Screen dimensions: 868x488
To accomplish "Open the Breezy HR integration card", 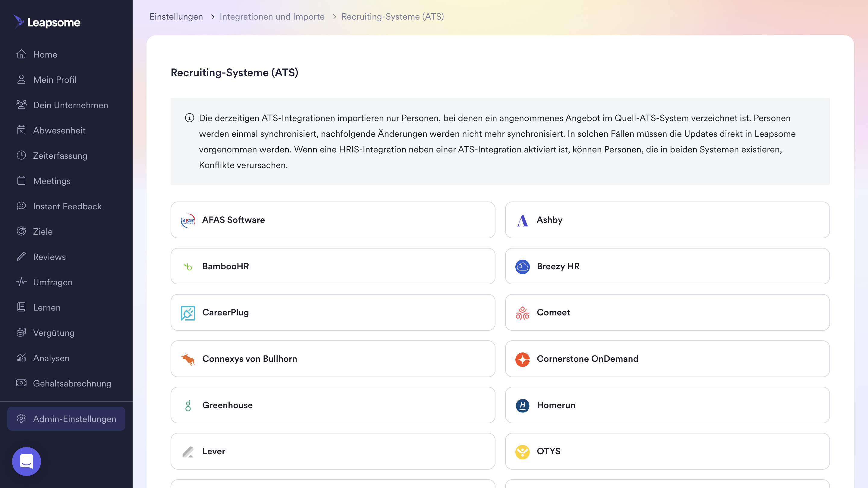I will coord(667,266).
